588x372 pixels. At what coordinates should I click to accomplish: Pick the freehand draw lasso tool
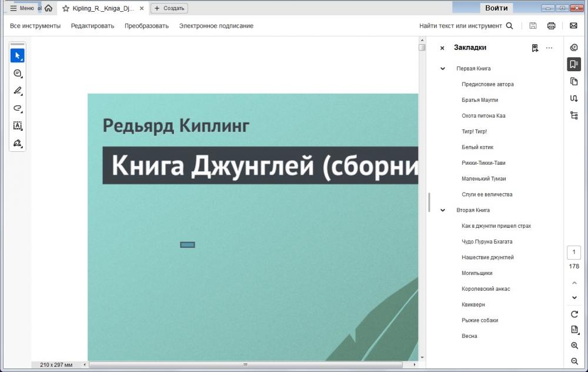[x=17, y=108]
